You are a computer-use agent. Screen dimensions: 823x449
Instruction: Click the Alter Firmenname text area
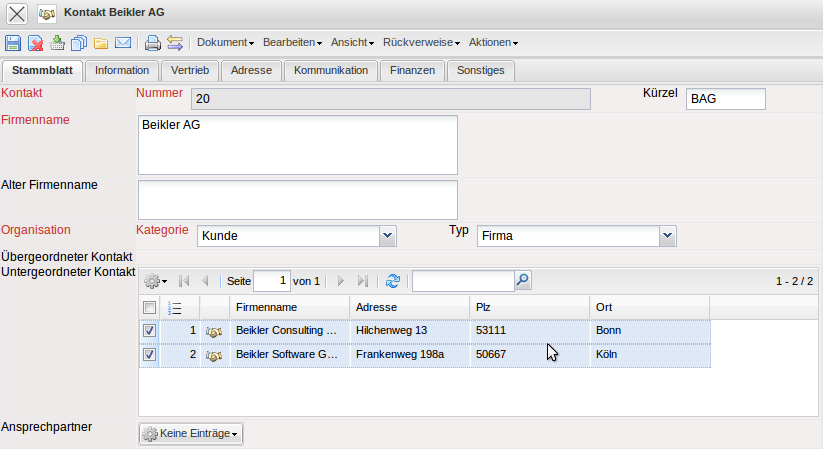pyautogui.click(x=297, y=199)
